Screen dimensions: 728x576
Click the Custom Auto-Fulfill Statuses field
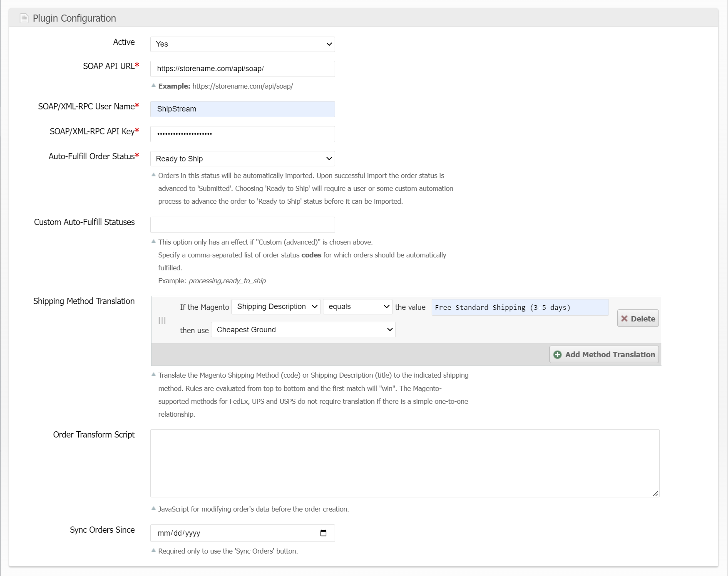[x=242, y=225]
